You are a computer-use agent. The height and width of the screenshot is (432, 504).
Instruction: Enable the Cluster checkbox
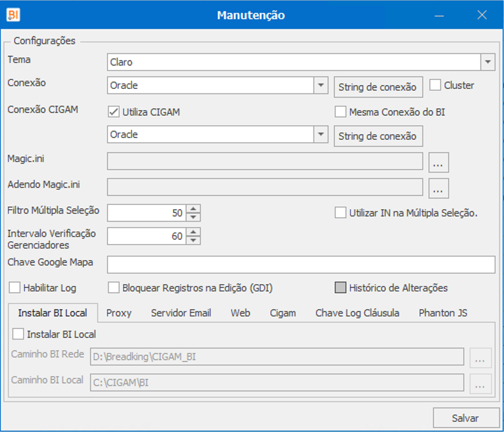(436, 85)
